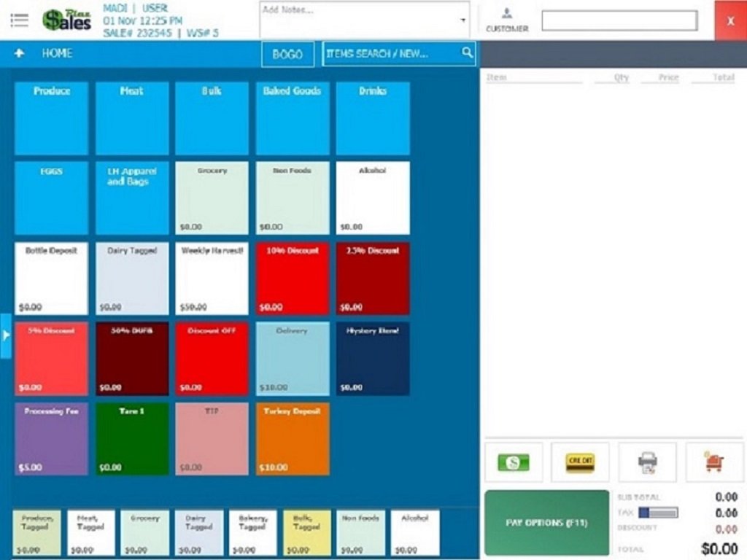
Task: Click the BOGO button
Action: point(287,54)
